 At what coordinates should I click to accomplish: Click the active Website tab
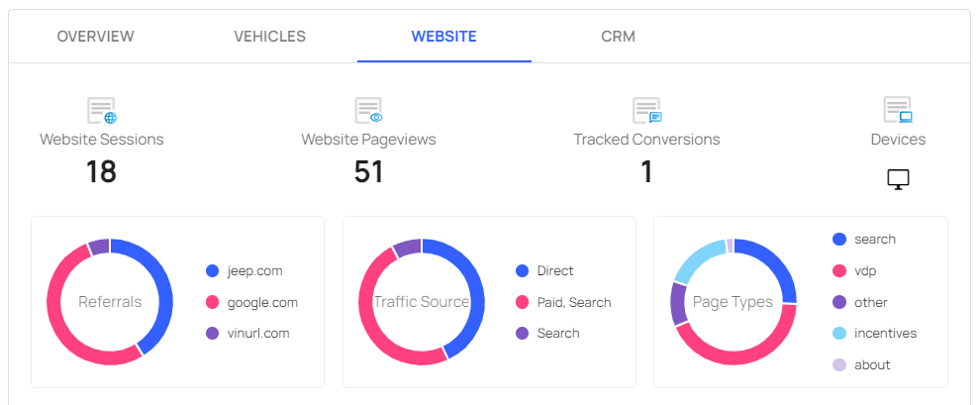tap(443, 37)
